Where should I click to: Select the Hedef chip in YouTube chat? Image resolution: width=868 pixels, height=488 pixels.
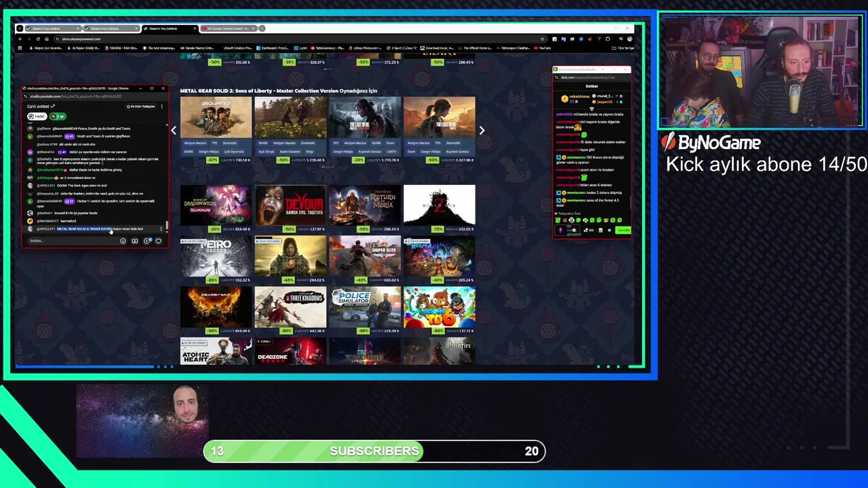pyautogui.click(x=37, y=117)
